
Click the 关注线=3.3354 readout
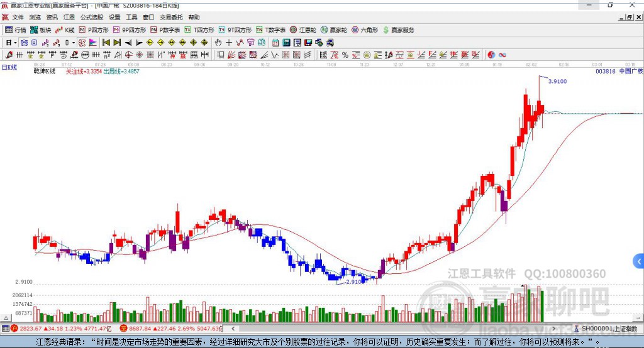coord(84,71)
